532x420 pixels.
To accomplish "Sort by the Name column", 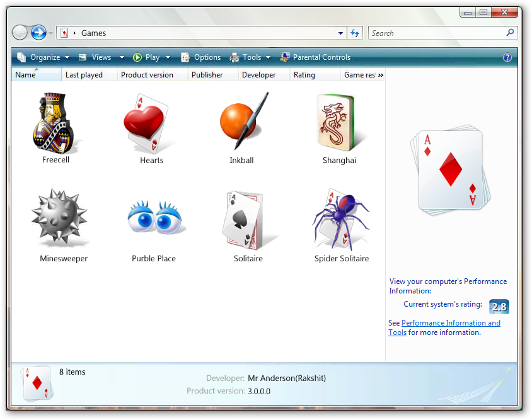I will coord(37,74).
